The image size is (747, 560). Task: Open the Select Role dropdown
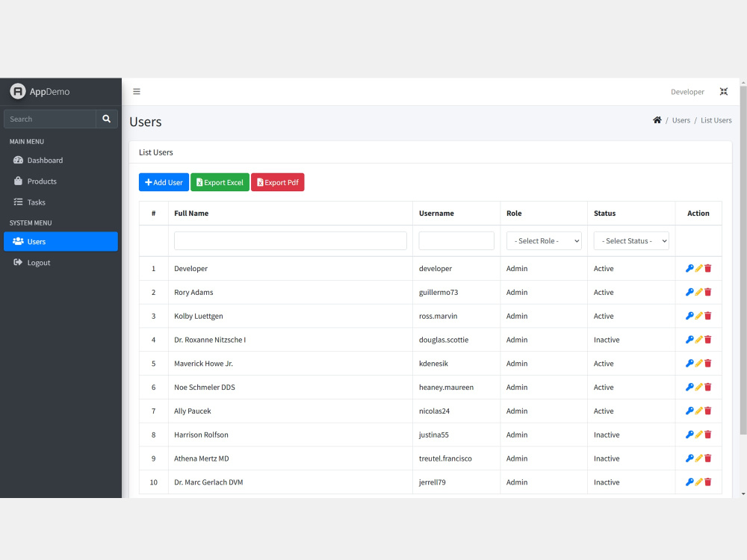pyautogui.click(x=544, y=240)
